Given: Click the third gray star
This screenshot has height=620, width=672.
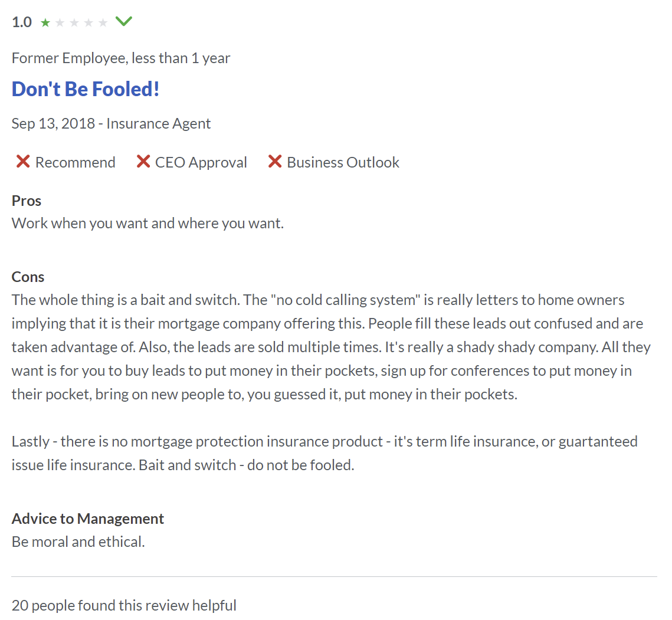Looking at the screenshot, I should 74,22.
